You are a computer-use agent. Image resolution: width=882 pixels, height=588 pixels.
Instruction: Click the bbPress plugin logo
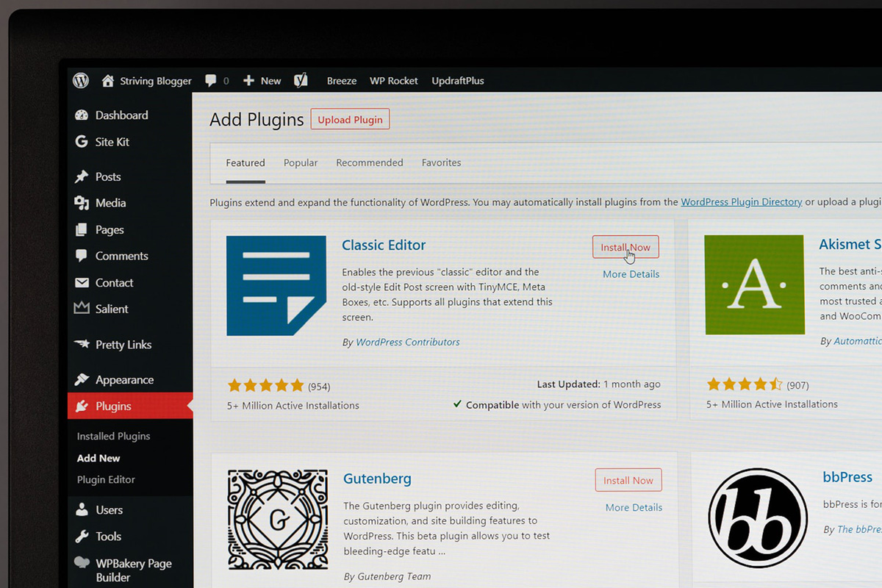tap(758, 518)
